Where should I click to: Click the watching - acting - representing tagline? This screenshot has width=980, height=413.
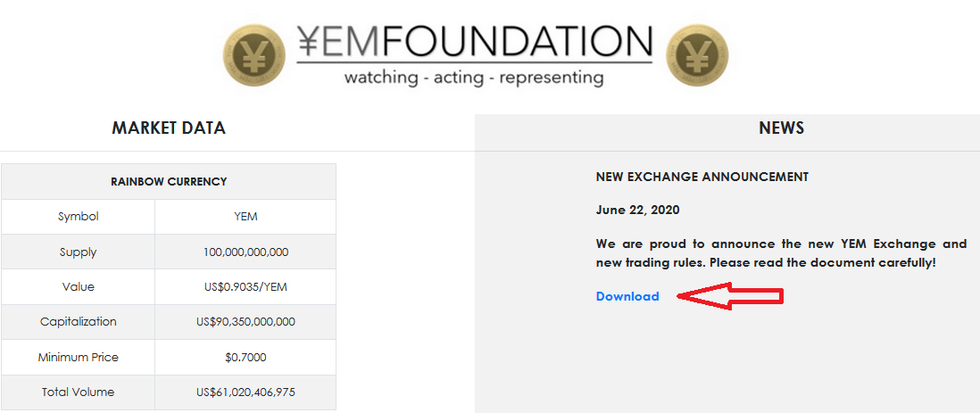tap(474, 78)
